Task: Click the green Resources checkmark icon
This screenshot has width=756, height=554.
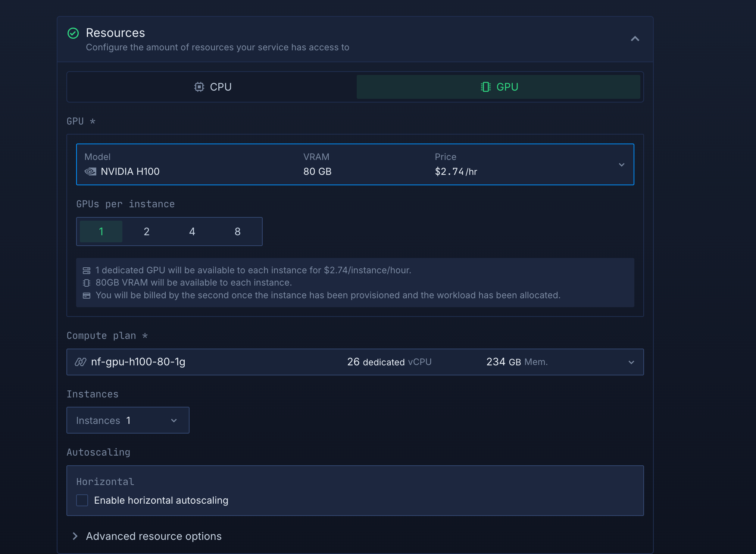Action: [73, 33]
